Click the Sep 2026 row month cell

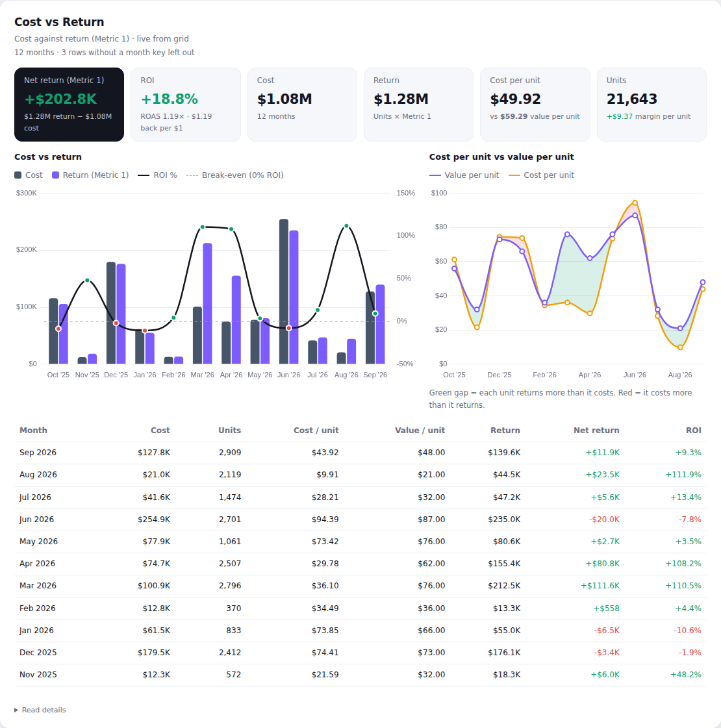pyautogui.click(x=38, y=453)
